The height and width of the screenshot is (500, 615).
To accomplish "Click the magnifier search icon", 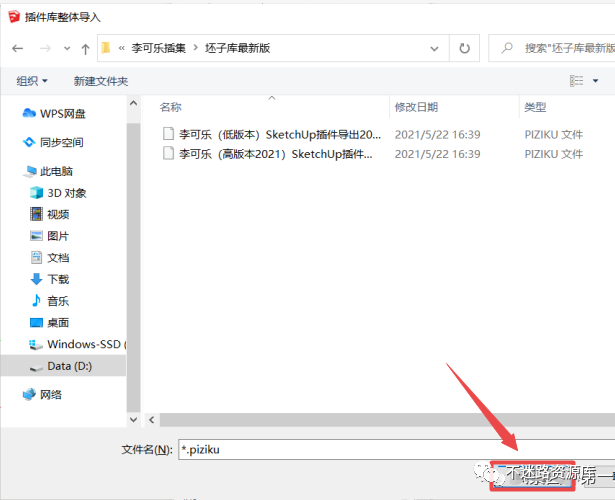I will tap(507, 48).
